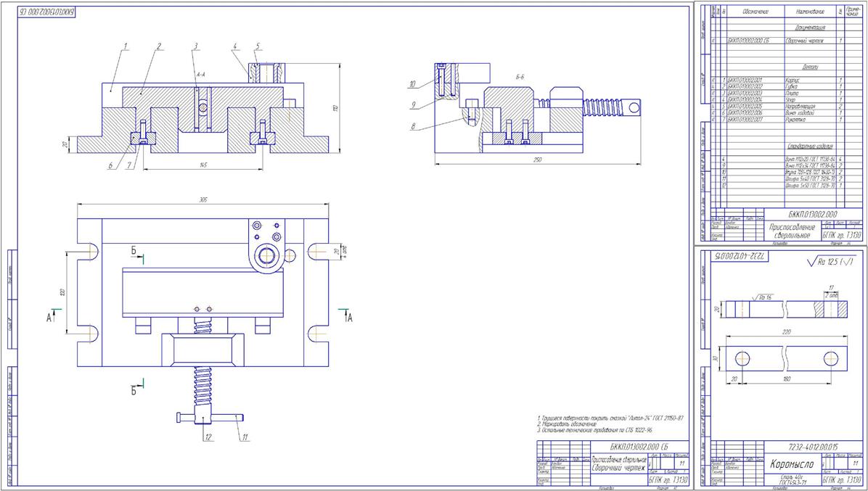Click Сборочный чертеж in main title block

pos(619,469)
